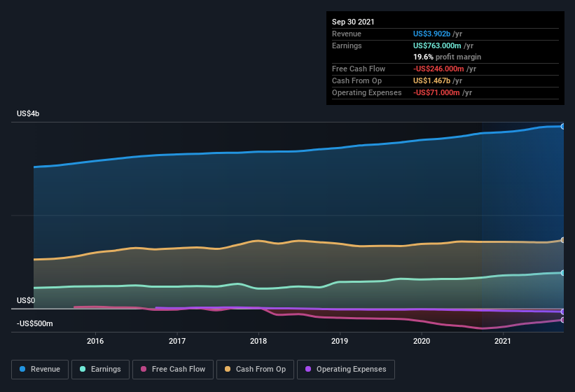The image size is (575, 392).
Task: Click the 19.6% profit margin text
Action: [447, 57]
